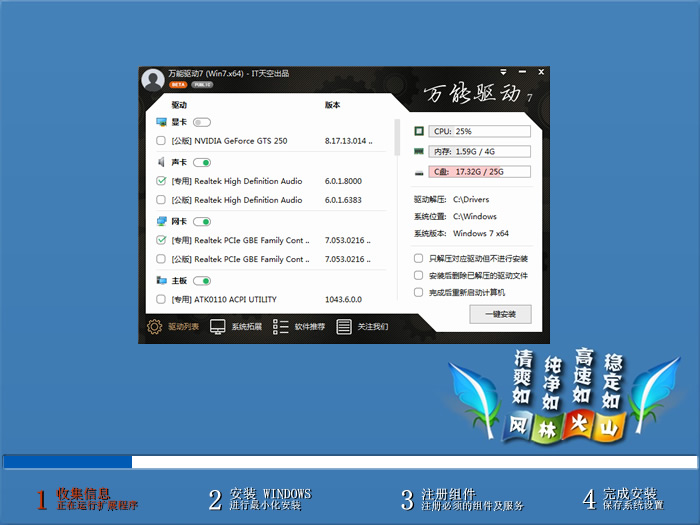700x525 pixels.
Task: Click the C drive disk icon
Action: coord(419,172)
